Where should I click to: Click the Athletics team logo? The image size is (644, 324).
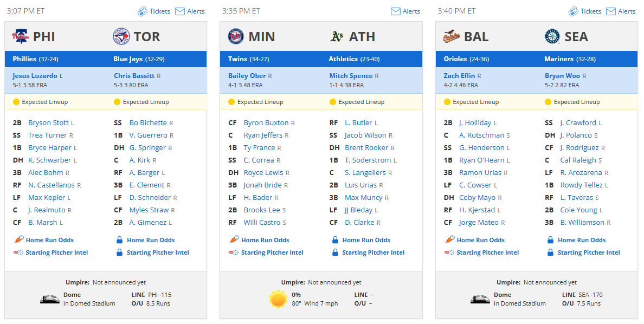[337, 36]
